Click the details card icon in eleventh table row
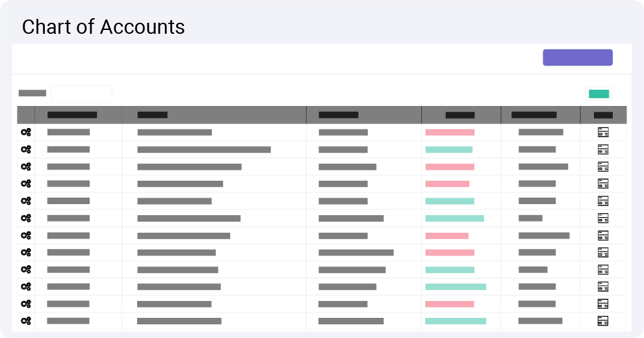The width and height of the screenshot is (644, 338). pyautogui.click(x=603, y=304)
